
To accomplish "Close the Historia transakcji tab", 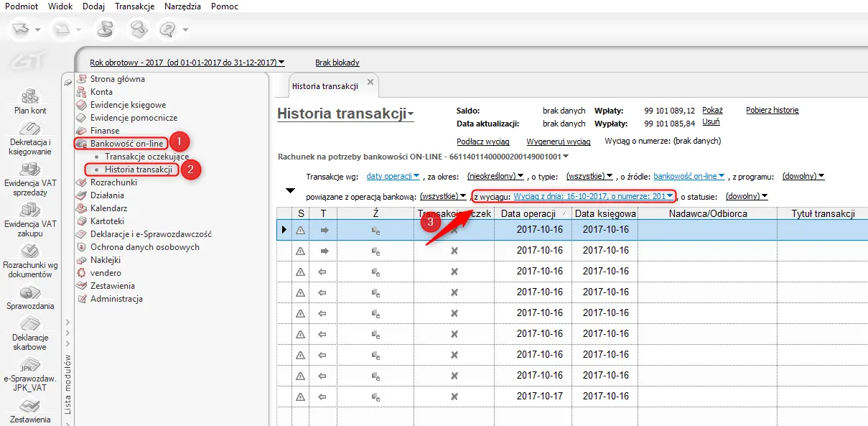I will [x=370, y=82].
